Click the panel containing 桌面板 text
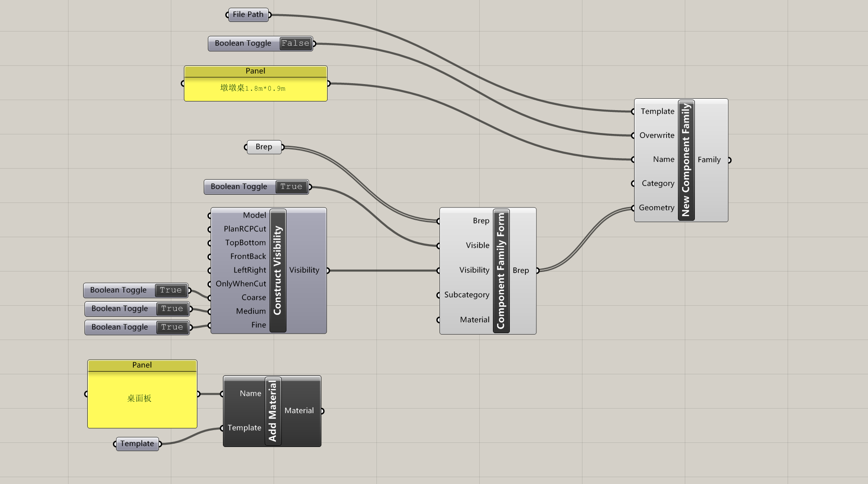Image resolution: width=868 pixels, height=484 pixels. click(x=142, y=399)
